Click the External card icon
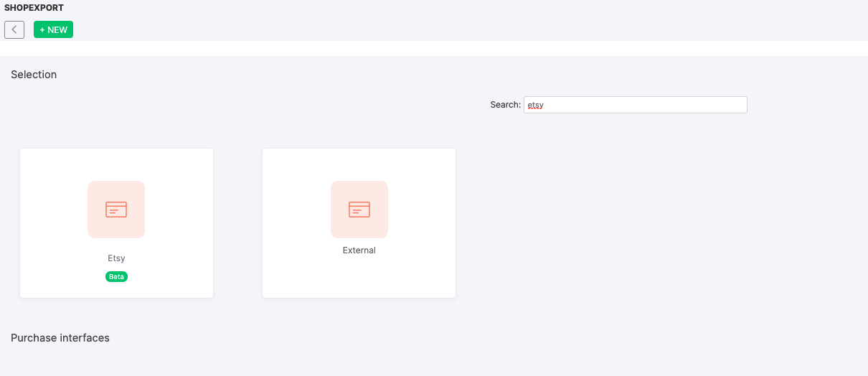This screenshot has height=376, width=868. [x=359, y=210]
